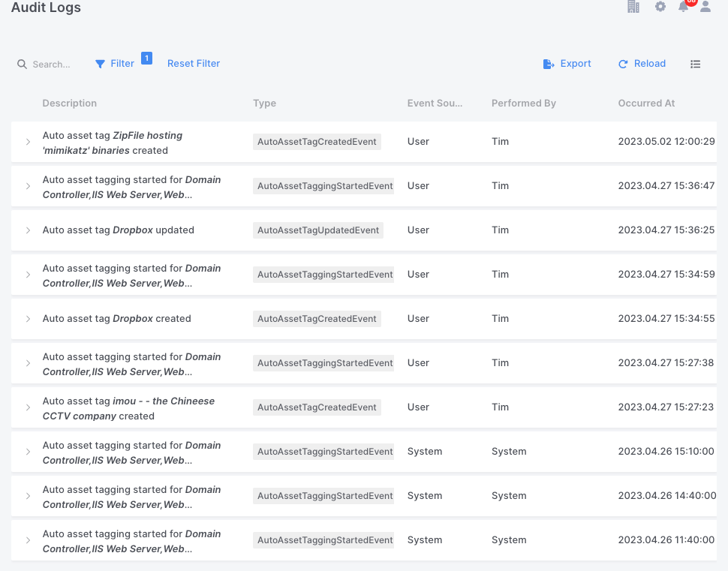The height and width of the screenshot is (571, 728).
Task: Click the Performed By column header
Action: coord(524,104)
